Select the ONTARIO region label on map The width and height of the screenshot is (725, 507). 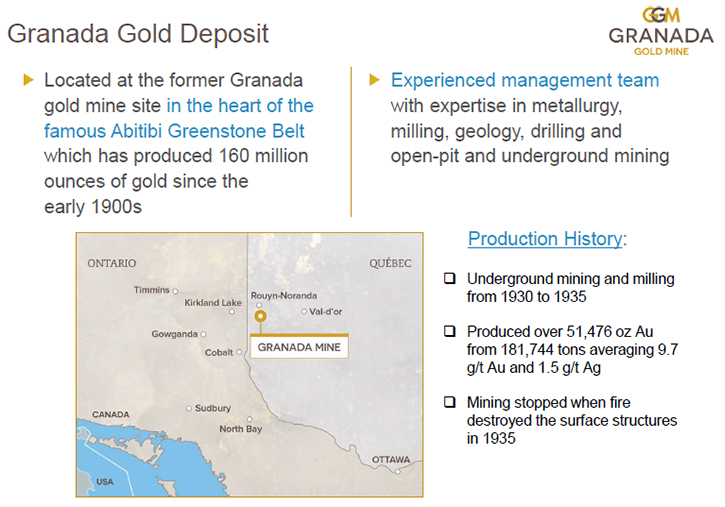[111, 263]
